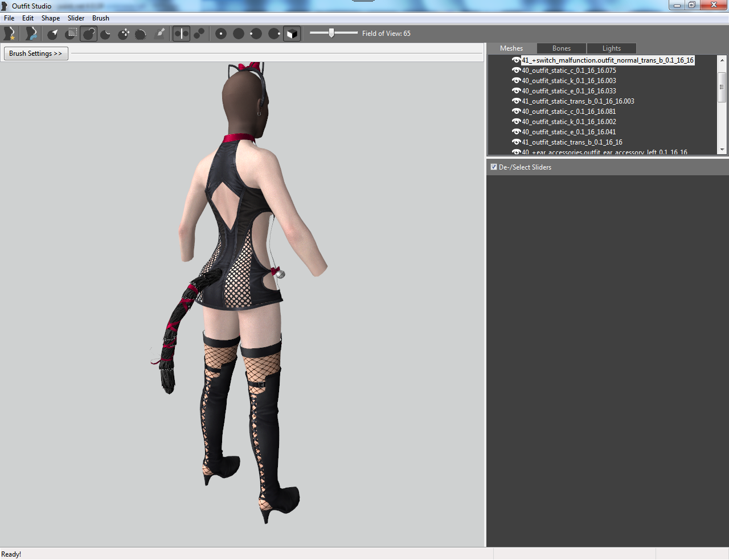Toggle the perspective cube icon
The width and height of the screenshot is (729, 560).
(x=292, y=34)
